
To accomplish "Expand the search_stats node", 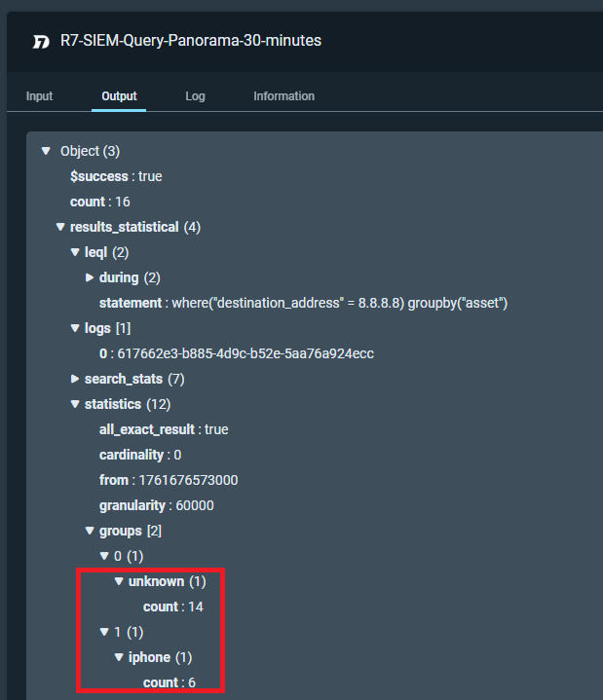I will (75, 379).
